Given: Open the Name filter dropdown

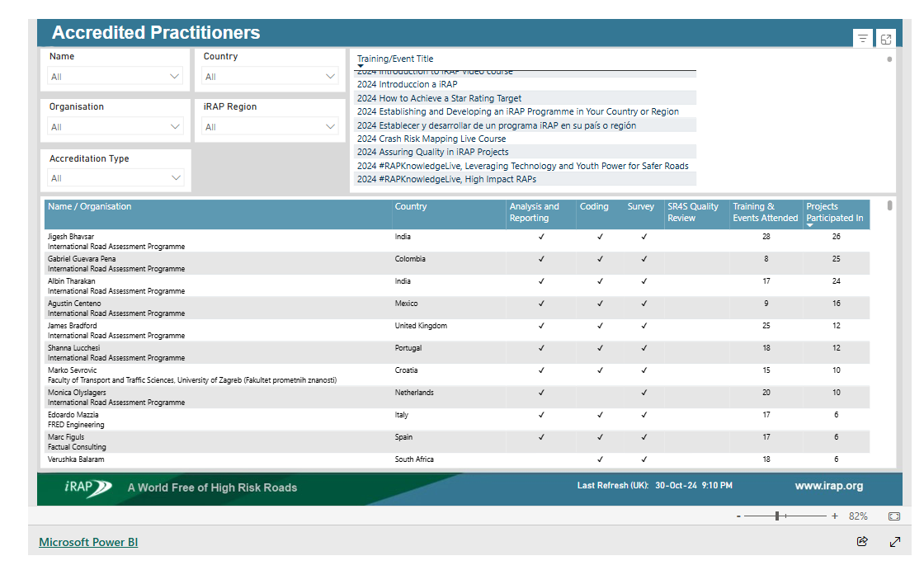Looking at the screenshot, I should pyautogui.click(x=115, y=76).
